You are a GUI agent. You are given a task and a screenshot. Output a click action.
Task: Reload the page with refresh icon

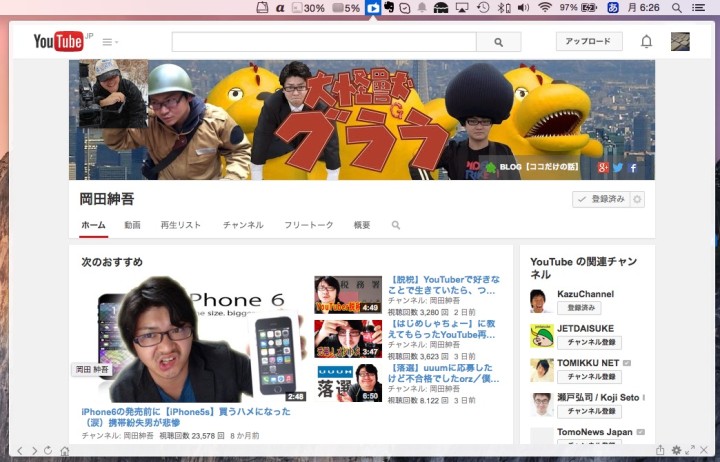click(48, 451)
